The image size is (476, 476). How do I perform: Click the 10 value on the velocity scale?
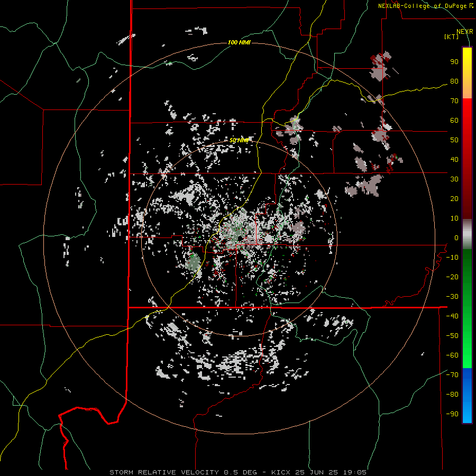[x=454, y=218]
